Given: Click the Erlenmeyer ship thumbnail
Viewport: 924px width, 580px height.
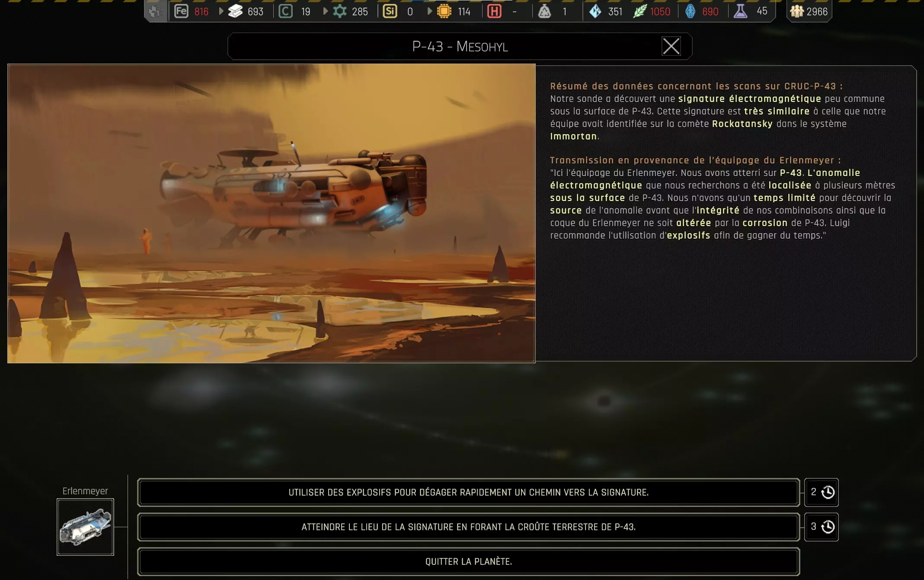Looking at the screenshot, I should [85, 527].
